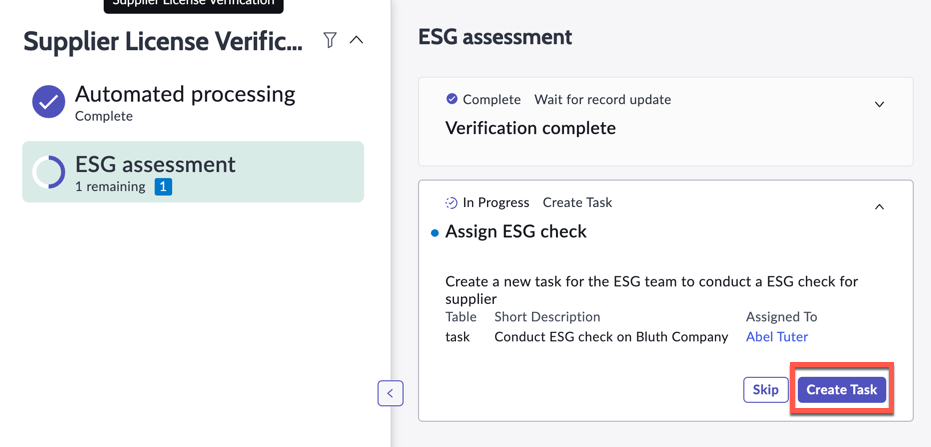
Task: Click the Supplier License Verification title
Action: pos(163,42)
